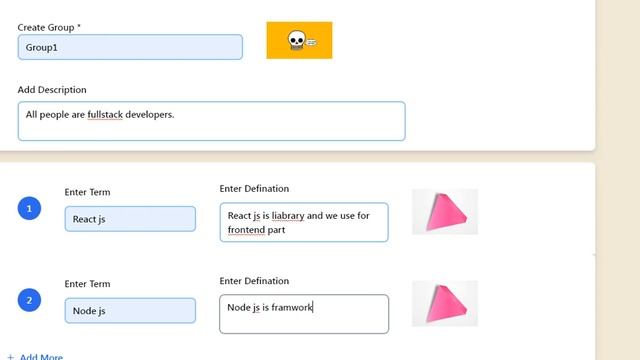Click the definition box starting React js is liabrary
The height and width of the screenshot is (360, 640).
tap(304, 222)
